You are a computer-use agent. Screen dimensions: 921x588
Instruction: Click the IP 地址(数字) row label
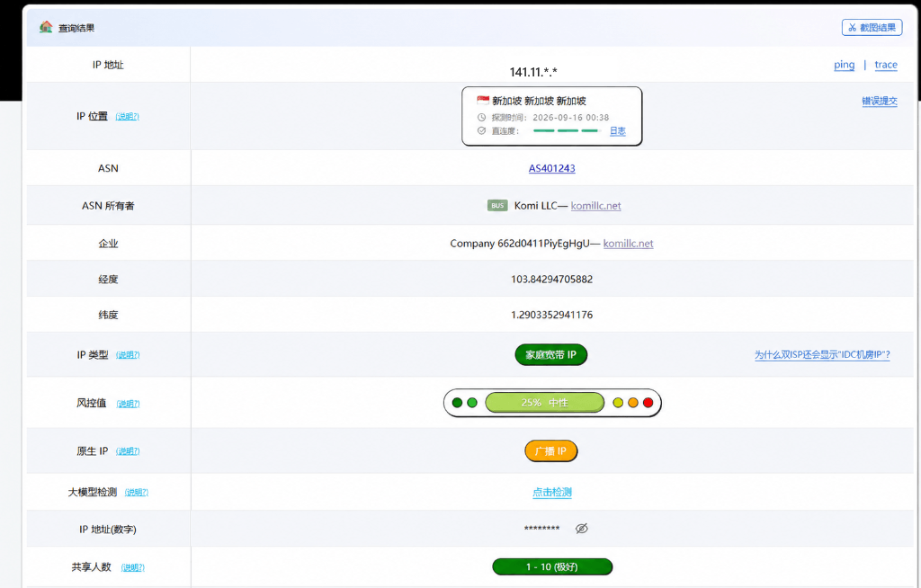click(108, 530)
